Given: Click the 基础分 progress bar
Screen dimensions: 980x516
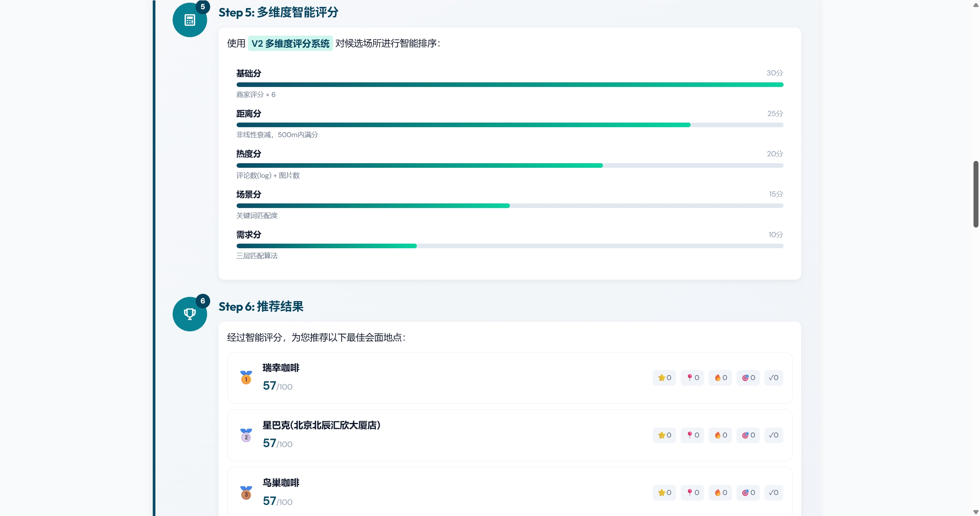Looking at the screenshot, I should pyautogui.click(x=510, y=85).
